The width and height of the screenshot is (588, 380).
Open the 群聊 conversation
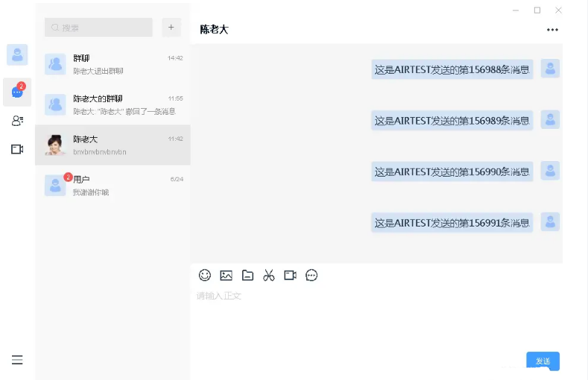(113, 64)
